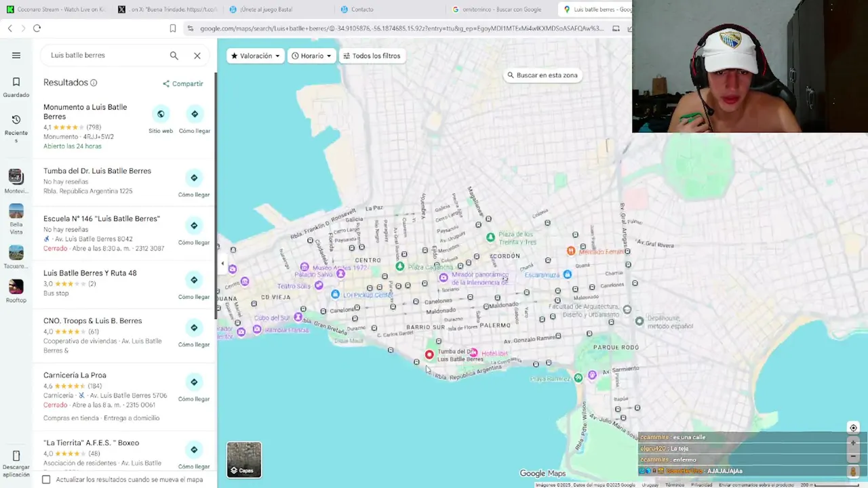Click the Compartir share link

182,83
